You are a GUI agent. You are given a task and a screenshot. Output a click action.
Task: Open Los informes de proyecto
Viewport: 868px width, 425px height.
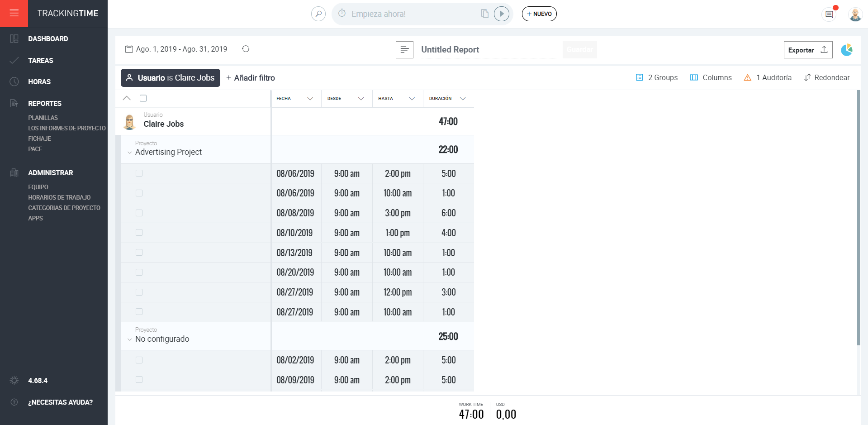[67, 128]
